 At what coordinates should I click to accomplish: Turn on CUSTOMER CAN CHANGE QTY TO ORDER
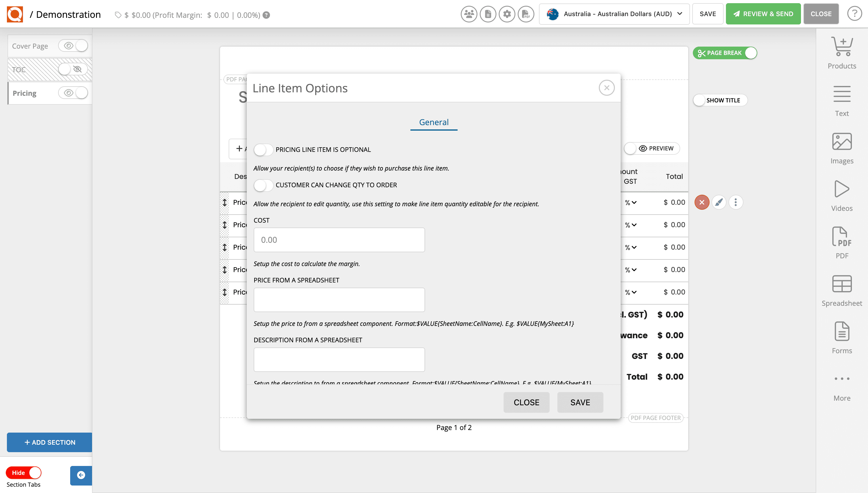click(263, 185)
